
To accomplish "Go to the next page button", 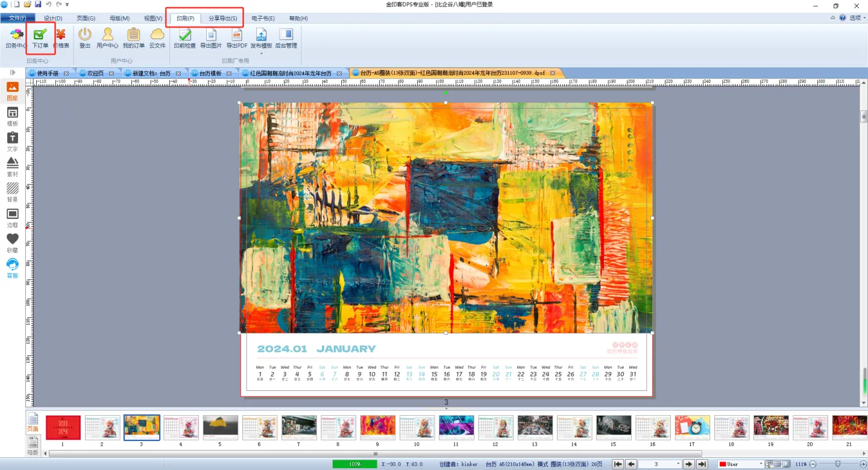I will click(689, 464).
